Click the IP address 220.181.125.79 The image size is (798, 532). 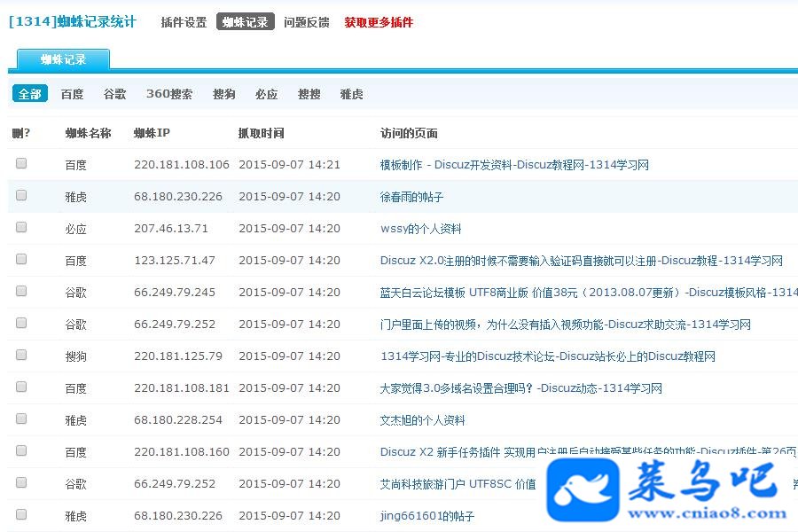[x=178, y=356]
